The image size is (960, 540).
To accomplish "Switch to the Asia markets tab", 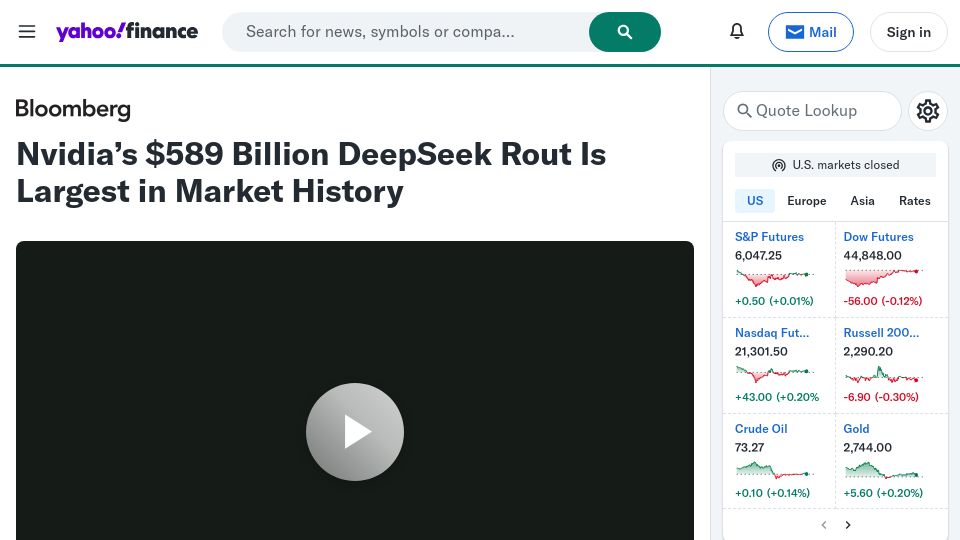I will point(862,201).
